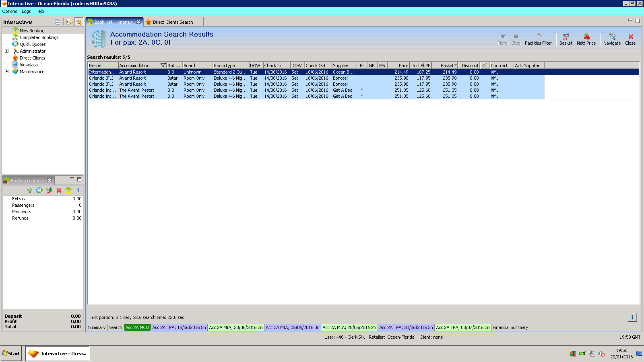Screen dimensions: 644x362
Task: Select Completed Bookings in the tree
Action: tap(39, 37)
